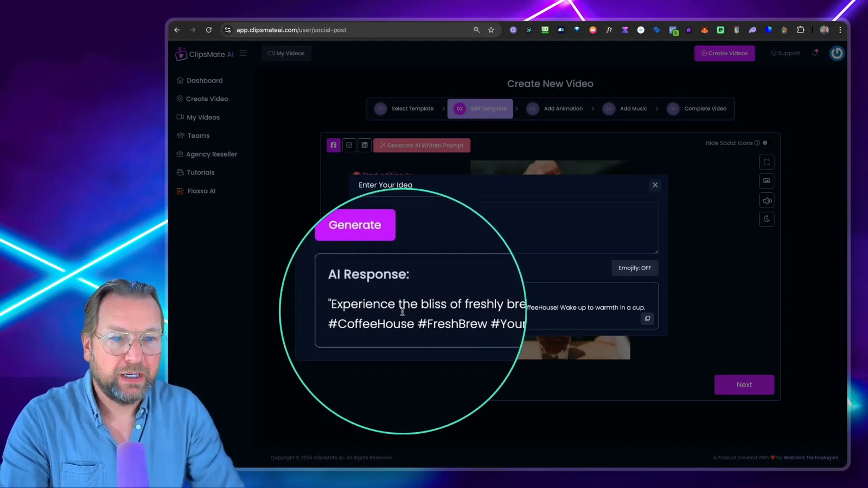Toggle the Emojify: OFF button
The height and width of the screenshot is (488, 868).
(635, 268)
